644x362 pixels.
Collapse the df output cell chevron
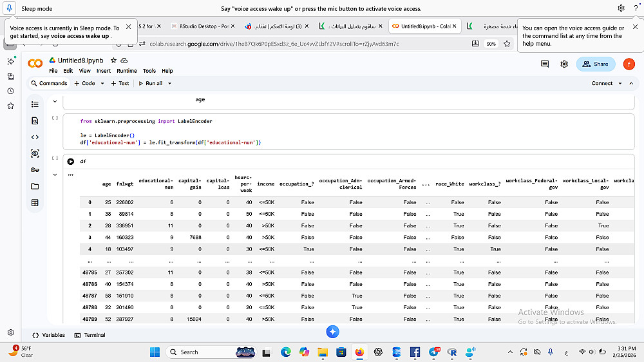coord(55,175)
